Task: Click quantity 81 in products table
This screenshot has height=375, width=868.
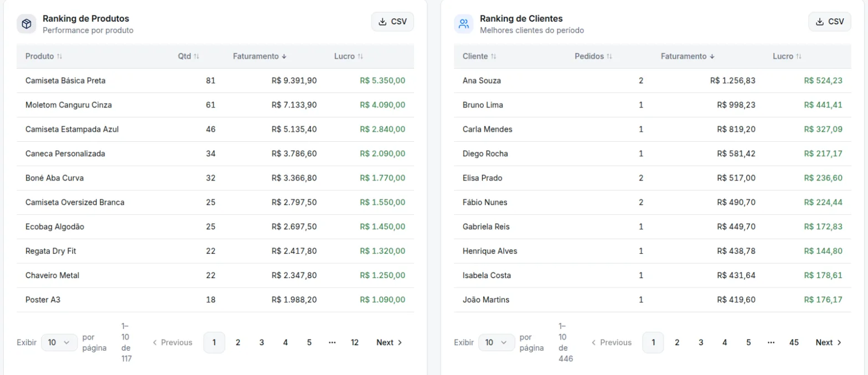Action: (x=210, y=80)
